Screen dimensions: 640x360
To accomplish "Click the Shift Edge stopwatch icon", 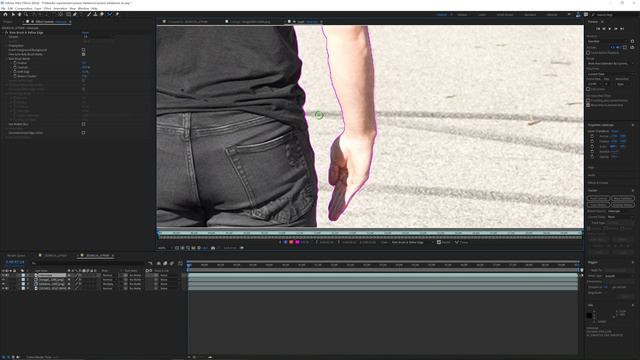I will [15, 71].
